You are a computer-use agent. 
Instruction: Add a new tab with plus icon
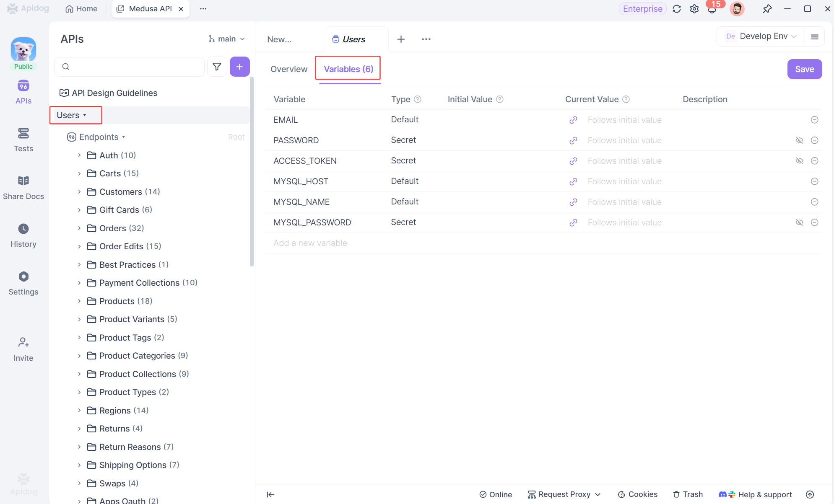(x=401, y=39)
